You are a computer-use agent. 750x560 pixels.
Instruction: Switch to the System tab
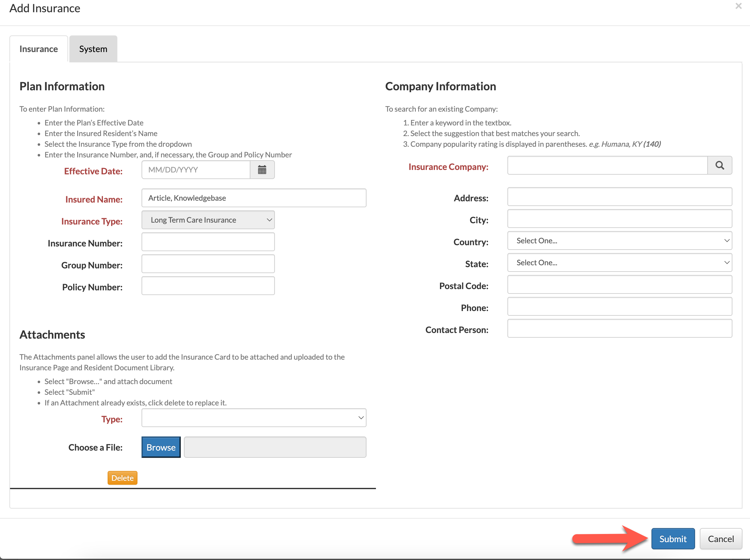click(93, 49)
